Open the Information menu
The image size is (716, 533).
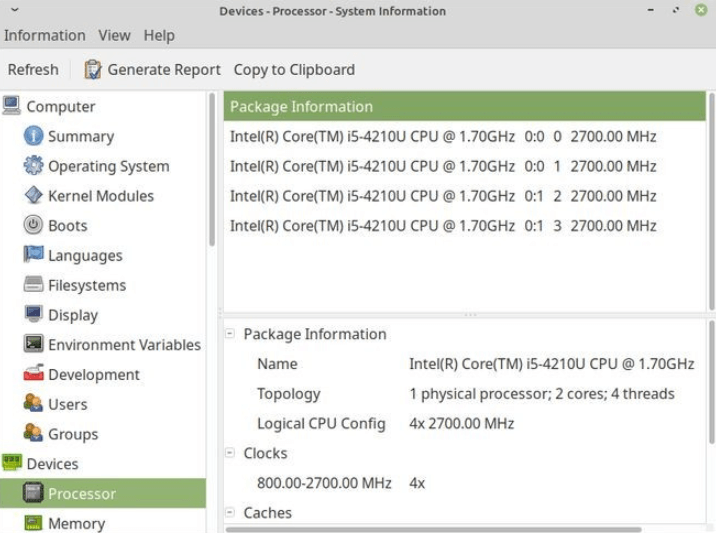coord(45,35)
